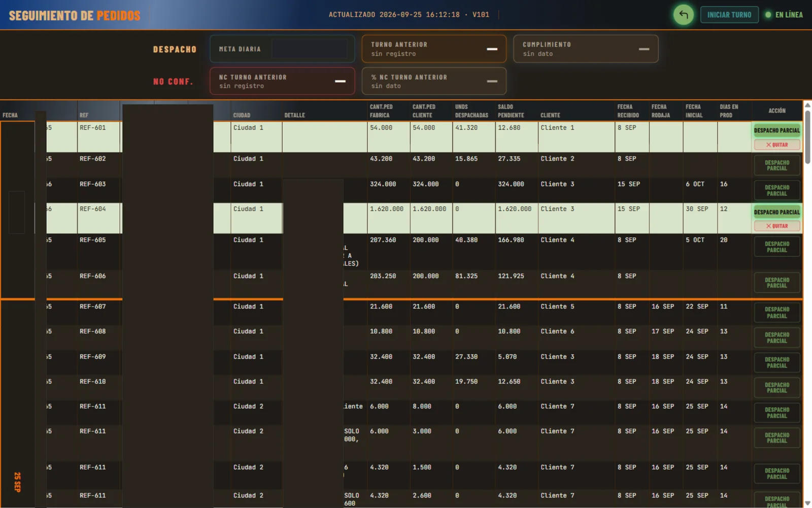Click Despacho Parcial for REF-608
This screenshot has height=508, width=812.
tap(776, 337)
